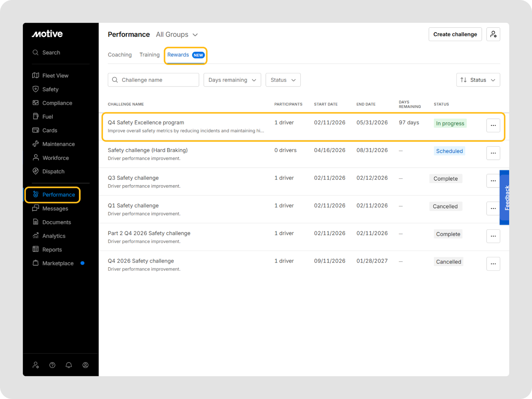Open the Status filter dropdown
The height and width of the screenshot is (399, 532).
(x=283, y=80)
